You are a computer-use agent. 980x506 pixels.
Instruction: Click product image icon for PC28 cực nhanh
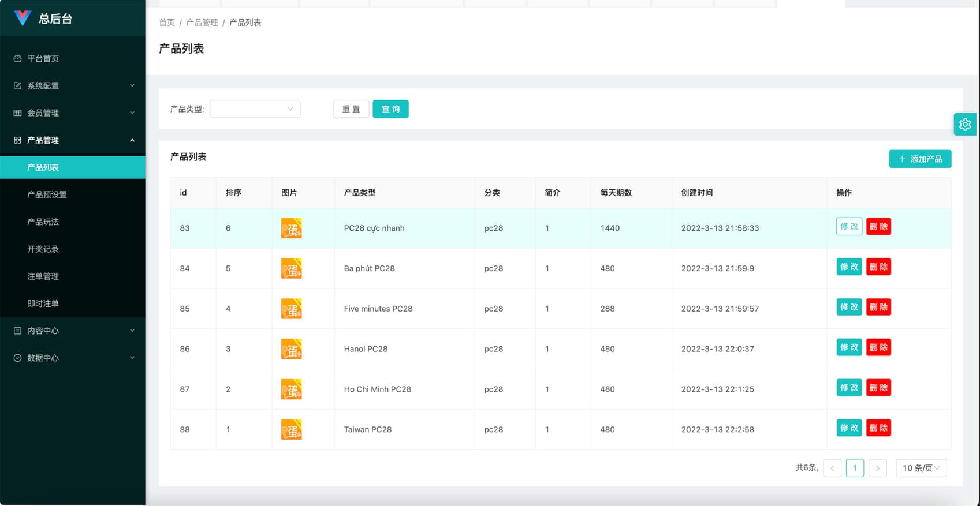pos(291,228)
